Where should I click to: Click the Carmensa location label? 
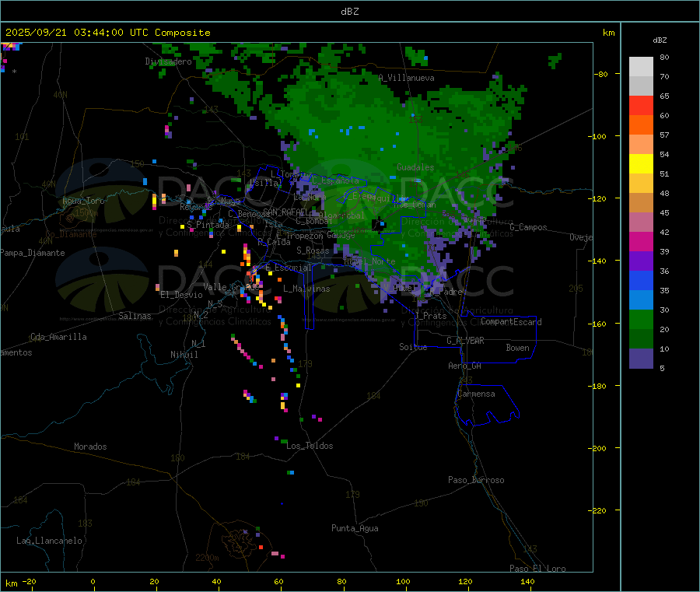click(x=476, y=394)
